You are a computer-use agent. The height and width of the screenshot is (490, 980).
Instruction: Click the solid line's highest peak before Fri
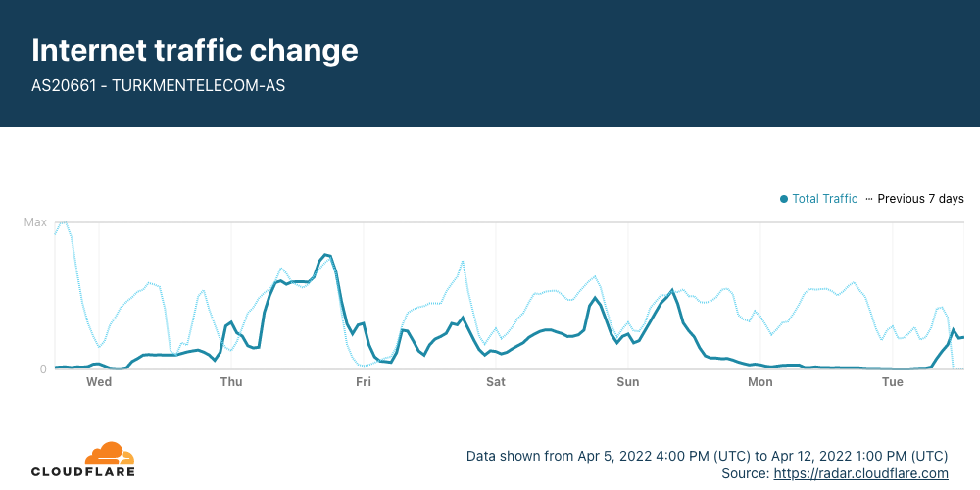click(325, 255)
